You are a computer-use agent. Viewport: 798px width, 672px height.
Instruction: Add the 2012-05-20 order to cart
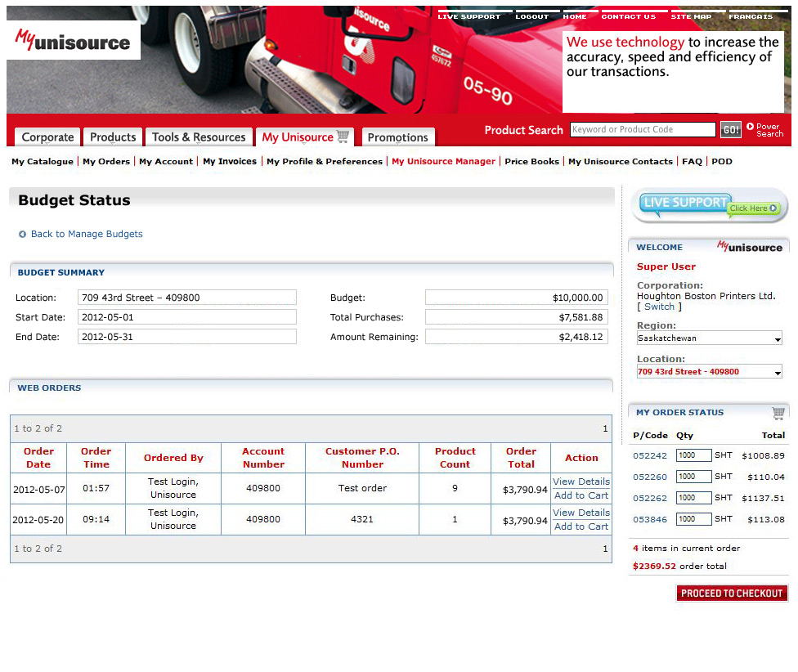[581, 526]
